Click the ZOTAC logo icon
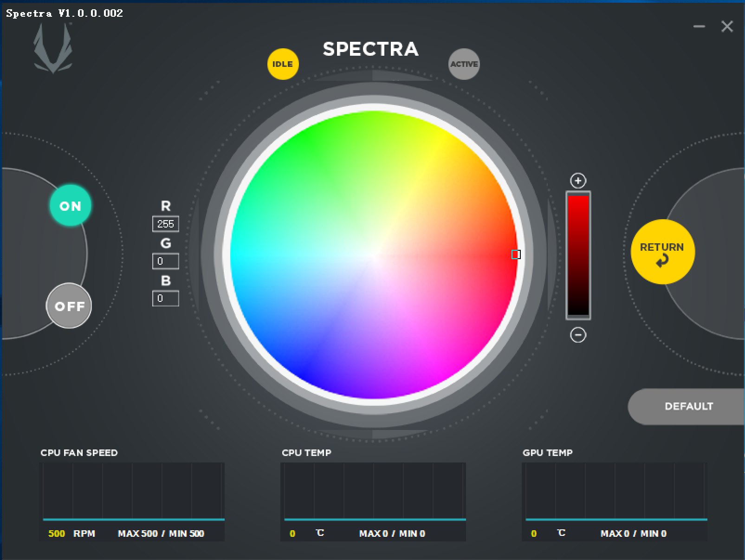745x560 pixels. click(x=53, y=48)
